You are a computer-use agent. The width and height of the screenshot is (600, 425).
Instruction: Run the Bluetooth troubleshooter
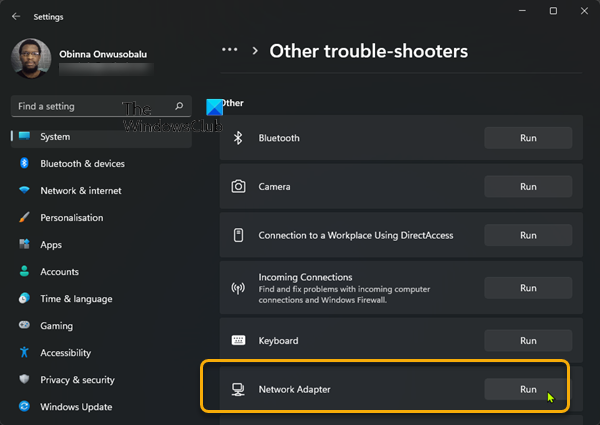[528, 138]
